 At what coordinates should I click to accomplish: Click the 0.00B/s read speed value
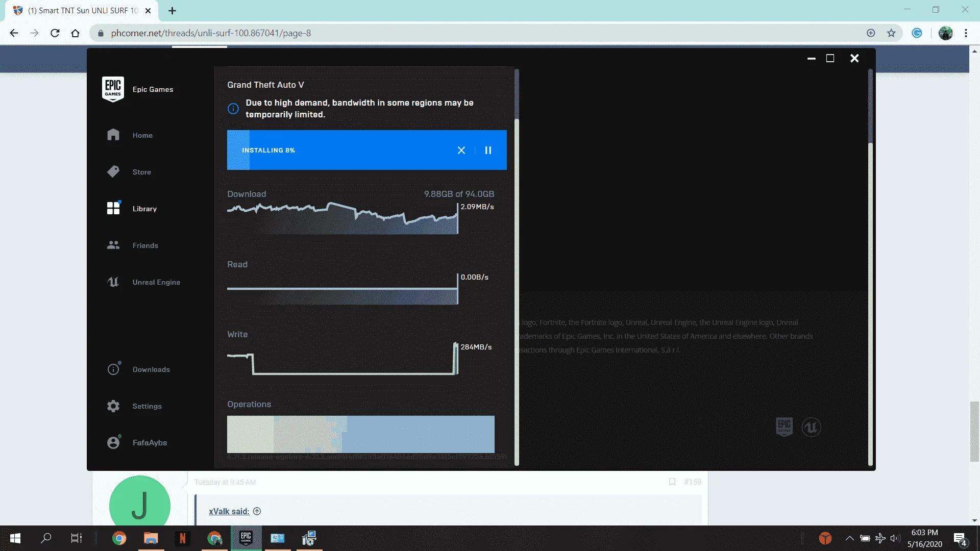point(475,277)
